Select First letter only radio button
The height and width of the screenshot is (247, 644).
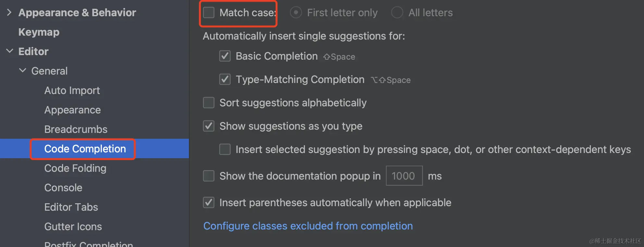coord(296,13)
